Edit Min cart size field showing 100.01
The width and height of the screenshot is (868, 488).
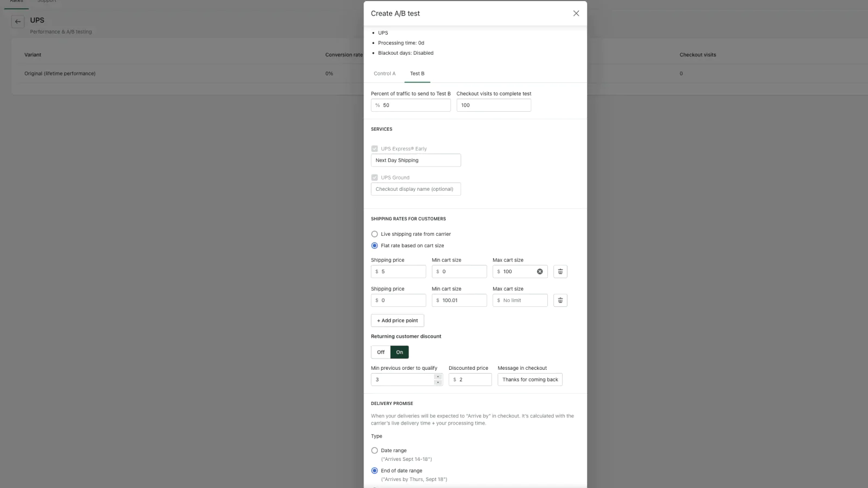pos(459,300)
